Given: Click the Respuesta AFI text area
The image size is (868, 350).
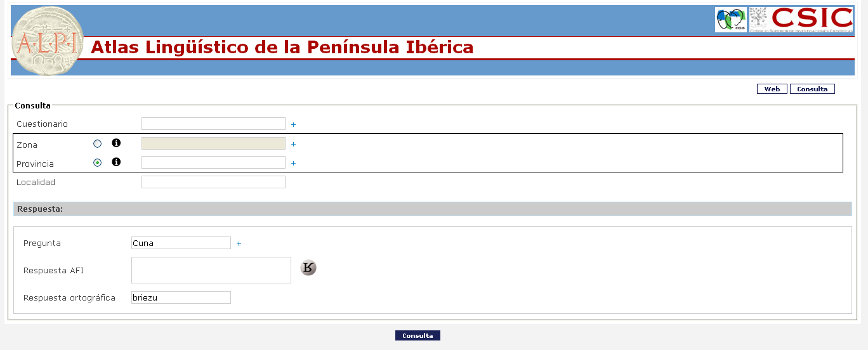Looking at the screenshot, I should [211, 270].
